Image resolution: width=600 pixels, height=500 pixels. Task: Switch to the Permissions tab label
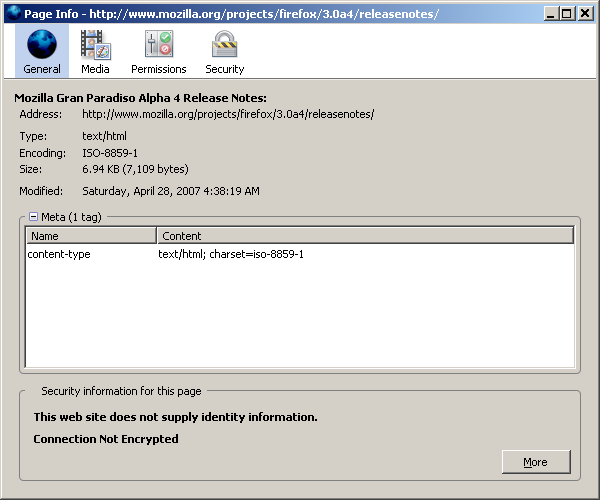point(159,69)
